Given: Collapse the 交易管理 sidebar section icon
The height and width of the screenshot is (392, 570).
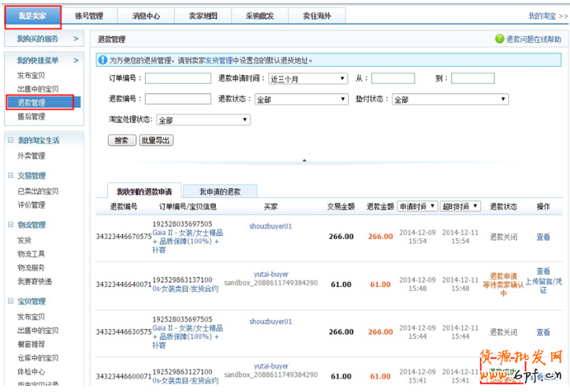Looking at the screenshot, I should click(x=11, y=176).
